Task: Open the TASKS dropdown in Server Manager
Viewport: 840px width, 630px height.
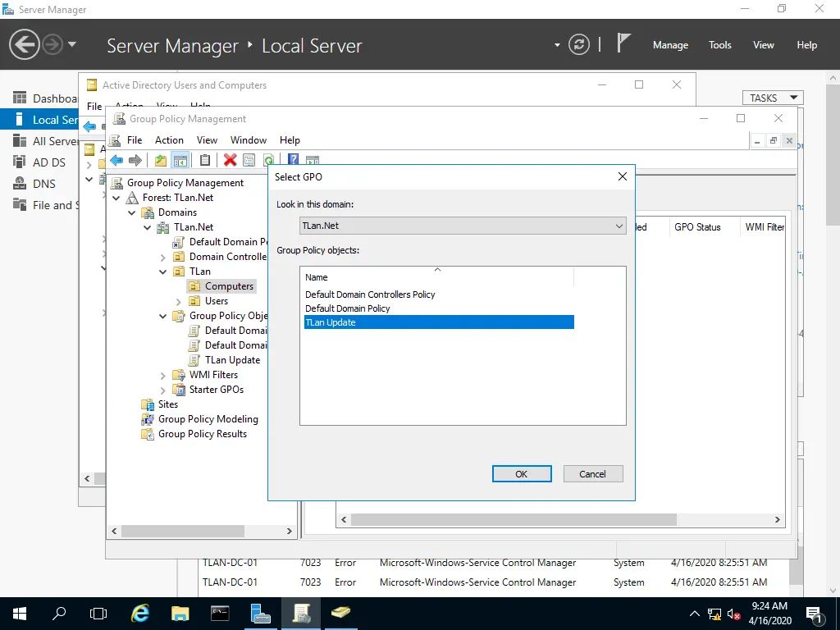Action: (773, 98)
